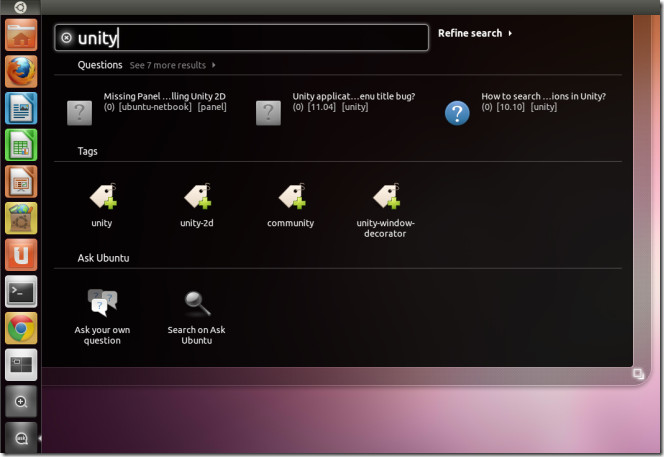
Task: Open Ubuntu Software Center launcher icon
Action: coord(21,219)
